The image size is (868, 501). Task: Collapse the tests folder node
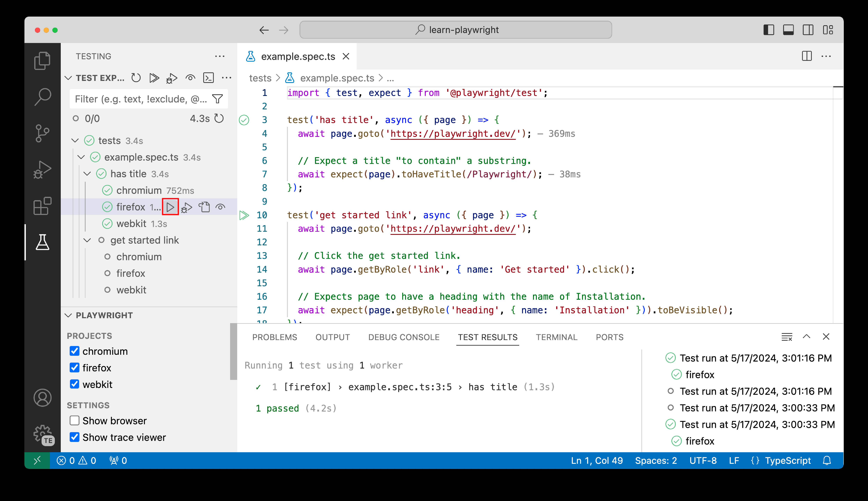pos(75,140)
